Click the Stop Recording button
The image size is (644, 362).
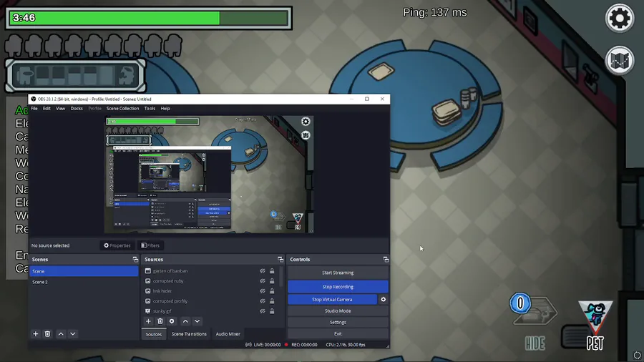[338, 286]
